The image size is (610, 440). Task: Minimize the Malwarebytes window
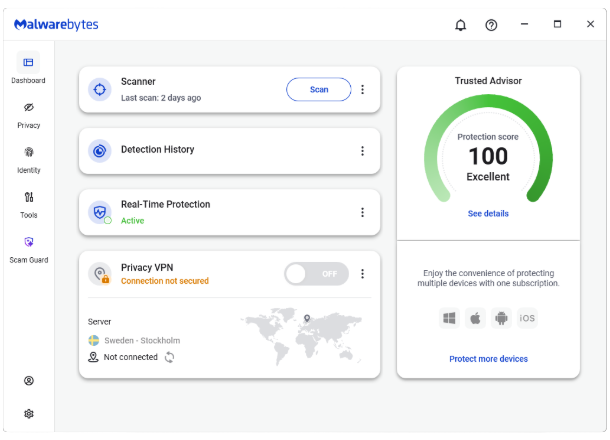pyautogui.click(x=524, y=24)
